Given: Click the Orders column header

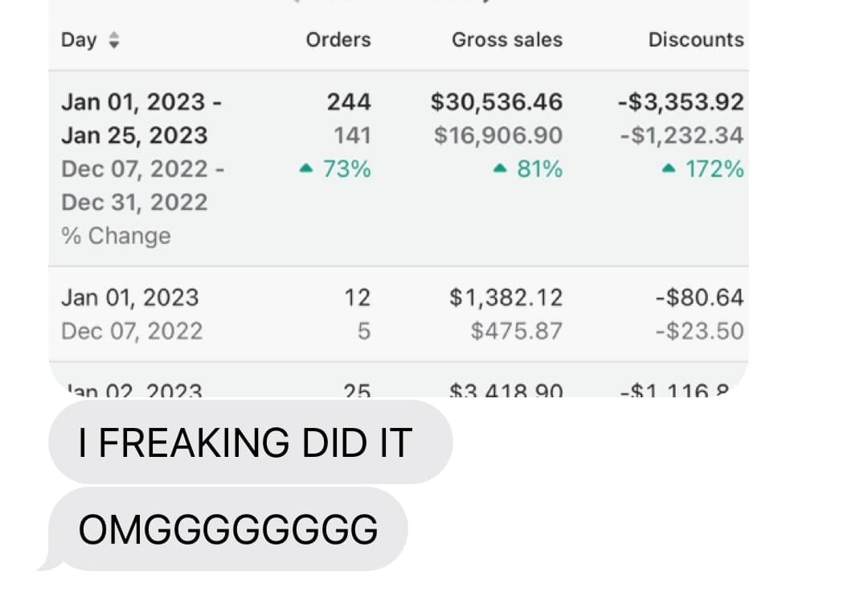Looking at the screenshot, I should [x=338, y=39].
